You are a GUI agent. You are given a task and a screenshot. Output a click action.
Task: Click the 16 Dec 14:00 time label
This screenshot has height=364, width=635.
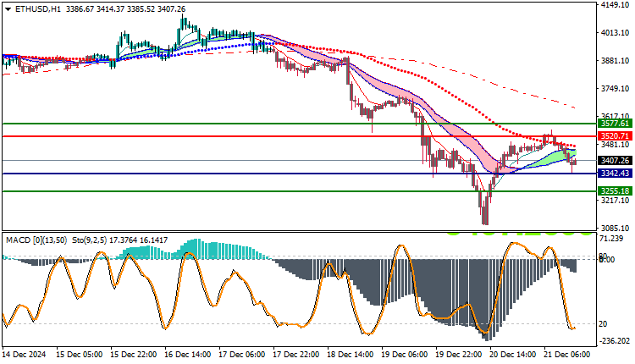tap(188, 355)
